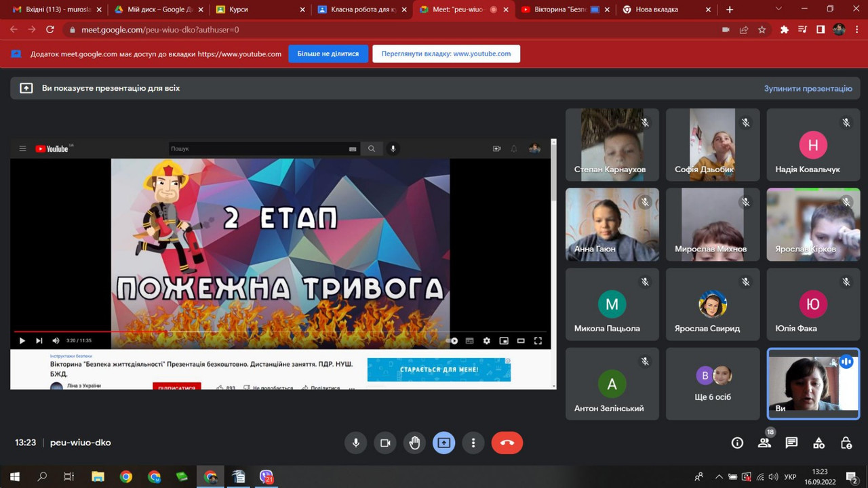This screenshot has height=488, width=868.
Task: Open File Explorer from taskbar
Action: pos(98,477)
